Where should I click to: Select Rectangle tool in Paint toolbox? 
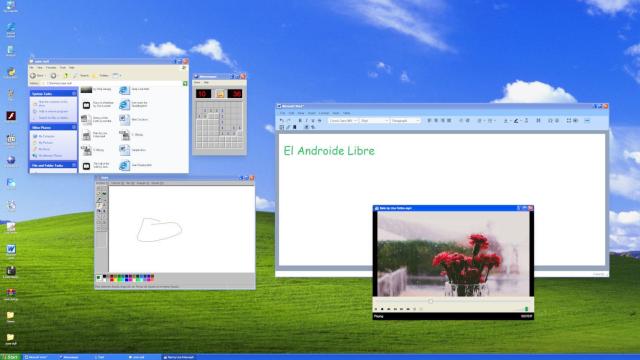tap(99, 222)
